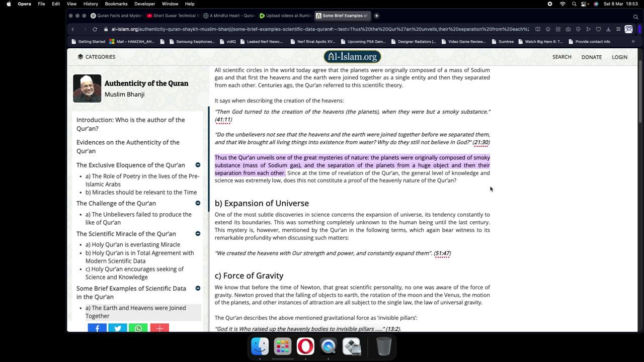Click the emoji reaction icon in address bar
The height and width of the screenshot is (362, 644).
tap(548, 29)
